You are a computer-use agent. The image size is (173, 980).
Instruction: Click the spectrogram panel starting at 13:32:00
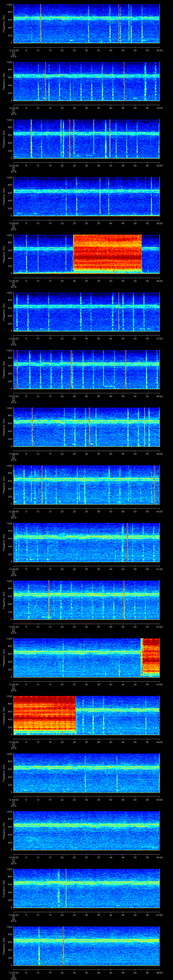(87, 81)
